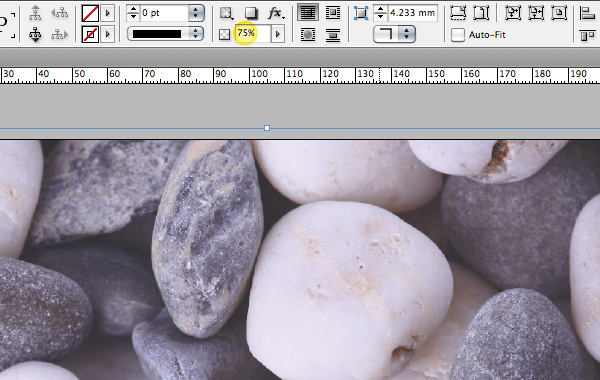The image size is (600, 380).
Task: Click the Fill color swatch (none)
Action: tap(90, 13)
